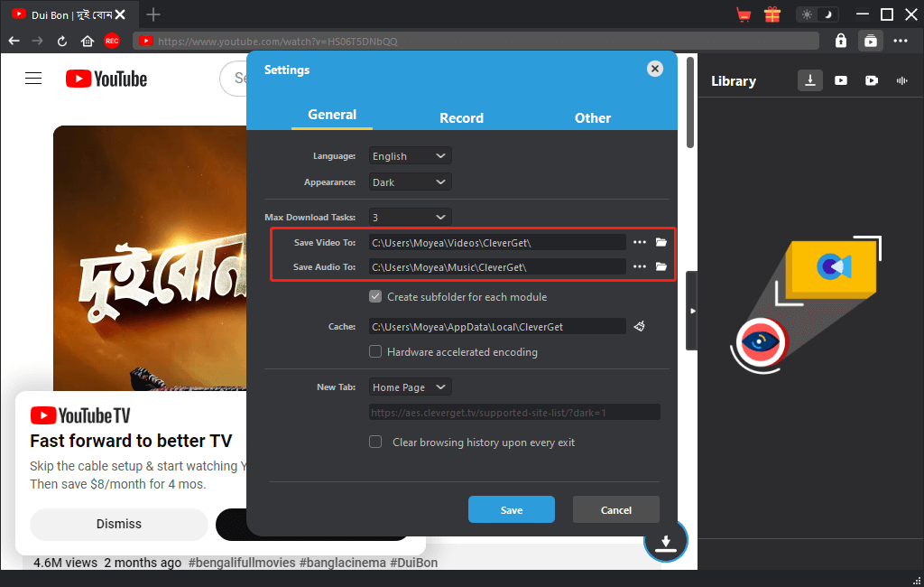The height and width of the screenshot is (587, 924).
Task: Click the forward navigation arrow
Action: [x=37, y=41]
